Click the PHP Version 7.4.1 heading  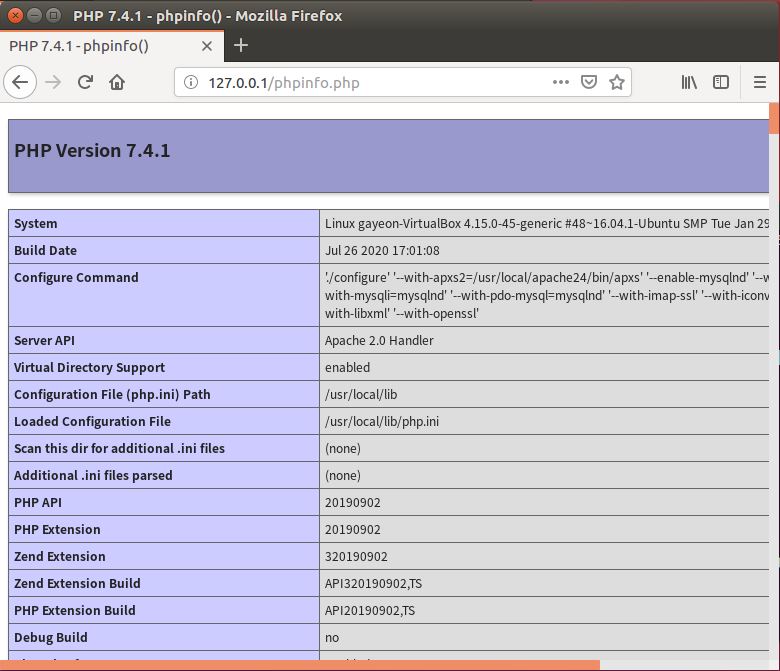click(92, 151)
